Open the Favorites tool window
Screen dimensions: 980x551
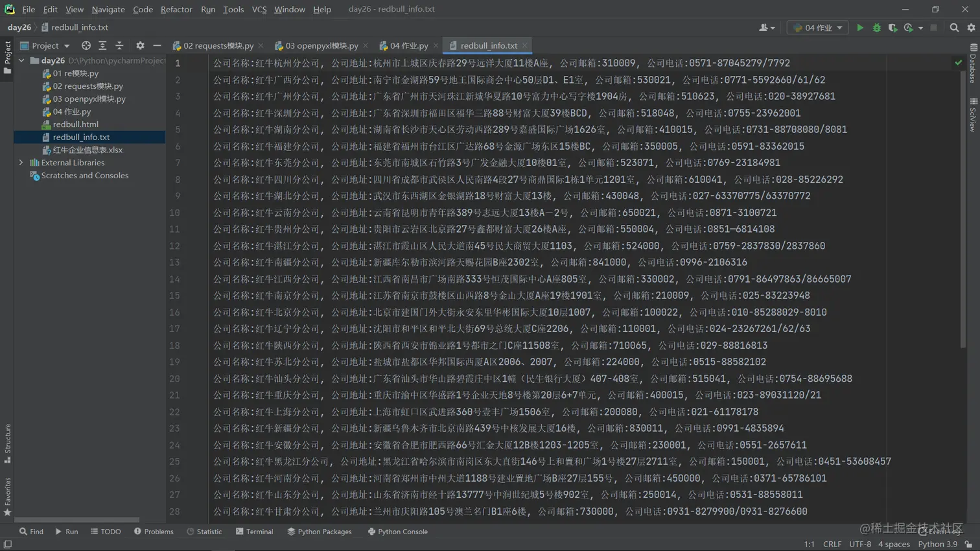(x=8, y=497)
